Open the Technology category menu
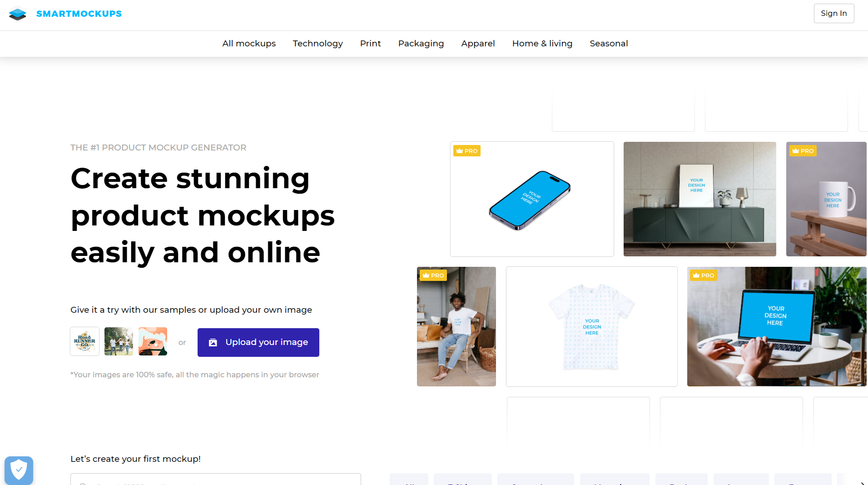Viewport: 868px width, 485px height. pyautogui.click(x=318, y=44)
